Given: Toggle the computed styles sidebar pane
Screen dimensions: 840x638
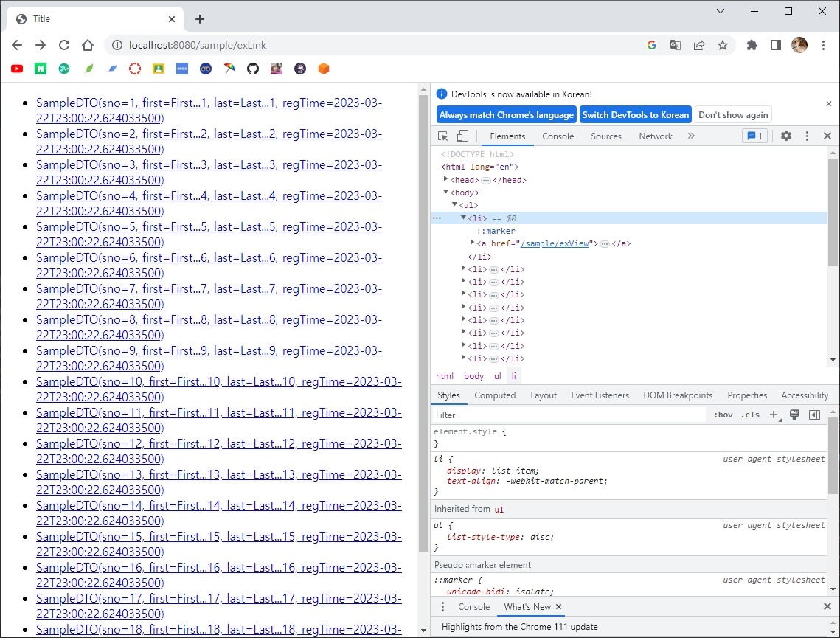Looking at the screenshot, I should point(814,415).
